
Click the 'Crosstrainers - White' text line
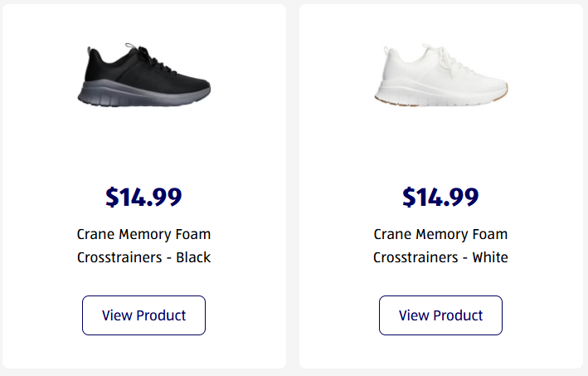(x=440, y=257)
